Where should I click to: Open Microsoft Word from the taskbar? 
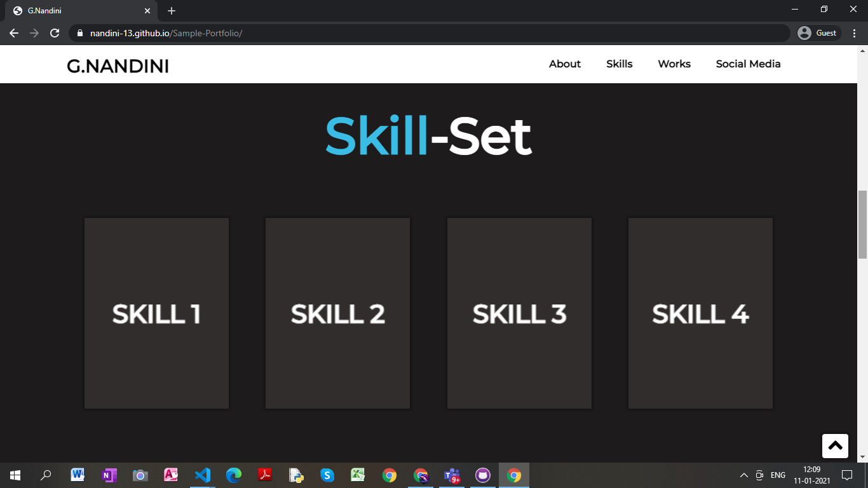[78, 475]
